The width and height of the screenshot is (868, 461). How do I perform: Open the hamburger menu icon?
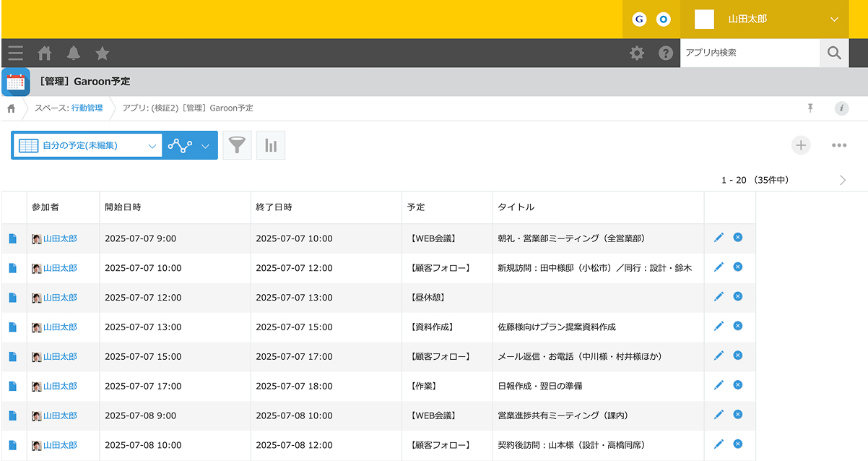pos(16,53)
